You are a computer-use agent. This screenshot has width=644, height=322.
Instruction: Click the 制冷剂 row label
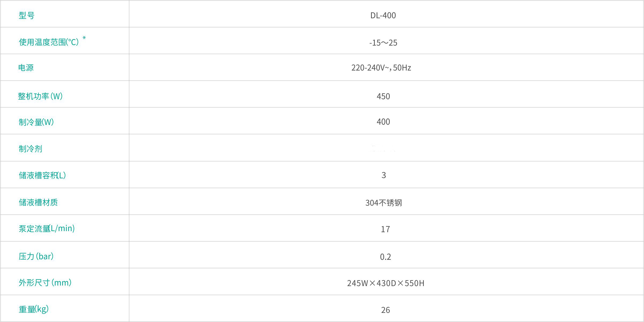(30, 149)
